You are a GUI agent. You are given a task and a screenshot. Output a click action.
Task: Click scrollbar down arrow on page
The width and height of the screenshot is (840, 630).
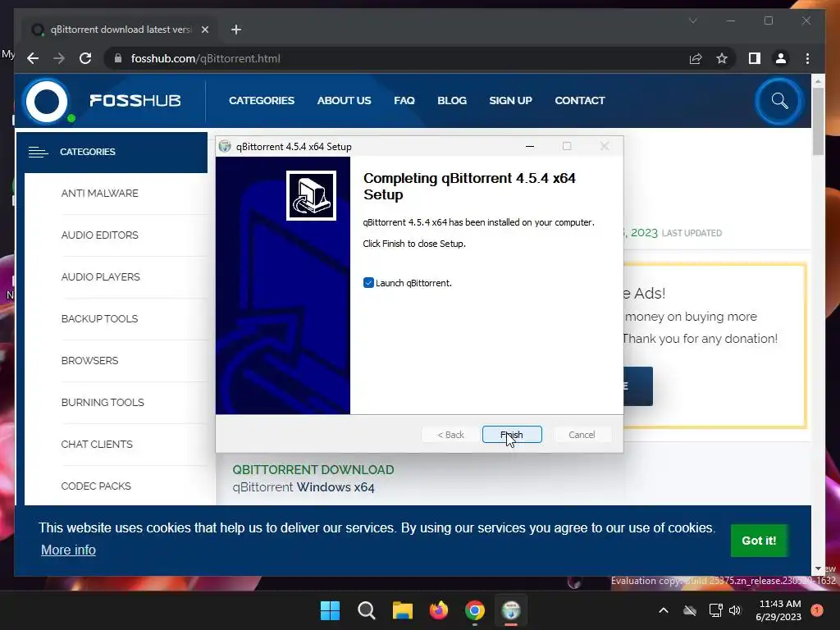(818, 568)
